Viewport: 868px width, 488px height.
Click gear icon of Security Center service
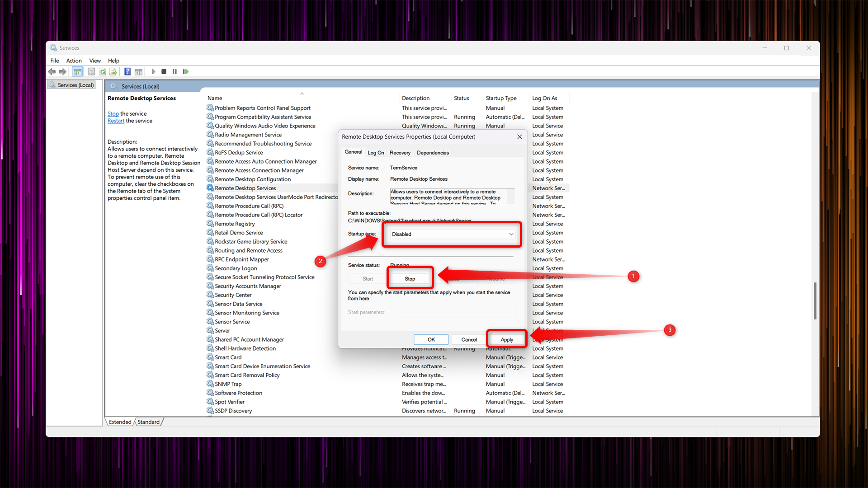click(x=210, y=295)
